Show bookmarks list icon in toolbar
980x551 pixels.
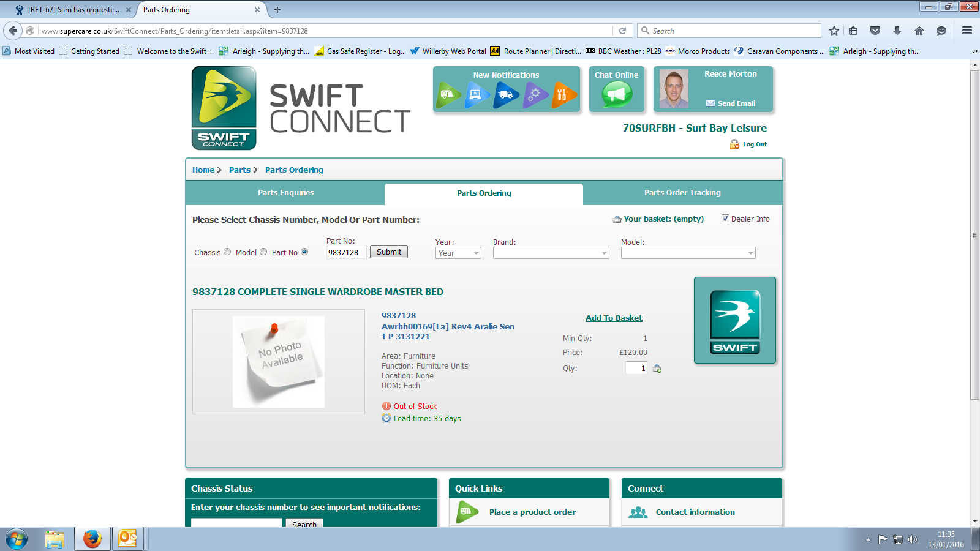[853, 31]
